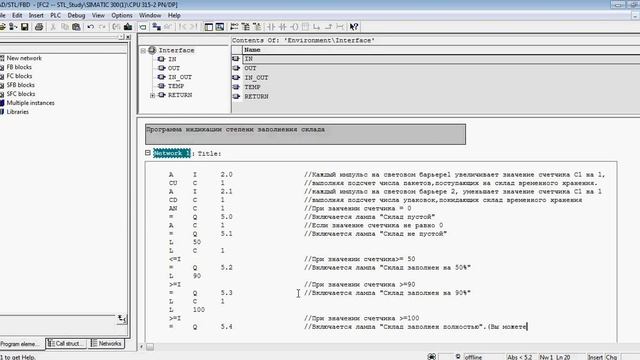
Task: Switch to the Networks tab
Action: tap(107, 344)
